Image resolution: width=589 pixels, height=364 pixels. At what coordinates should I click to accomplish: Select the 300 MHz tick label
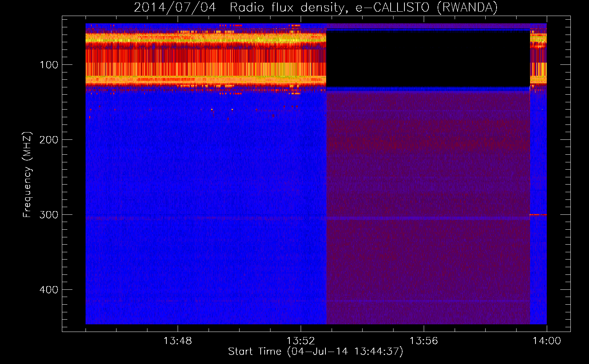coord(49,215)
